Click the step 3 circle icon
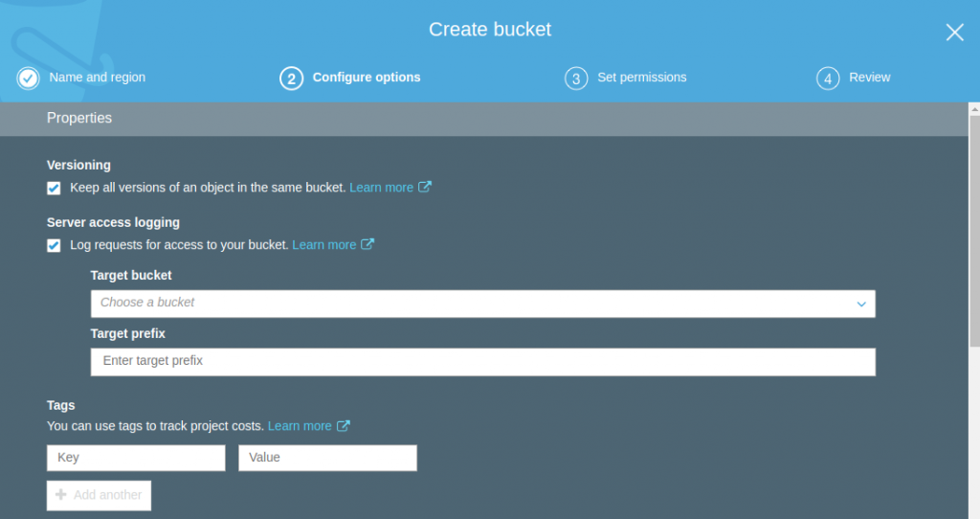980x519 pixels. pyautogui.click(x=576, y=79)
